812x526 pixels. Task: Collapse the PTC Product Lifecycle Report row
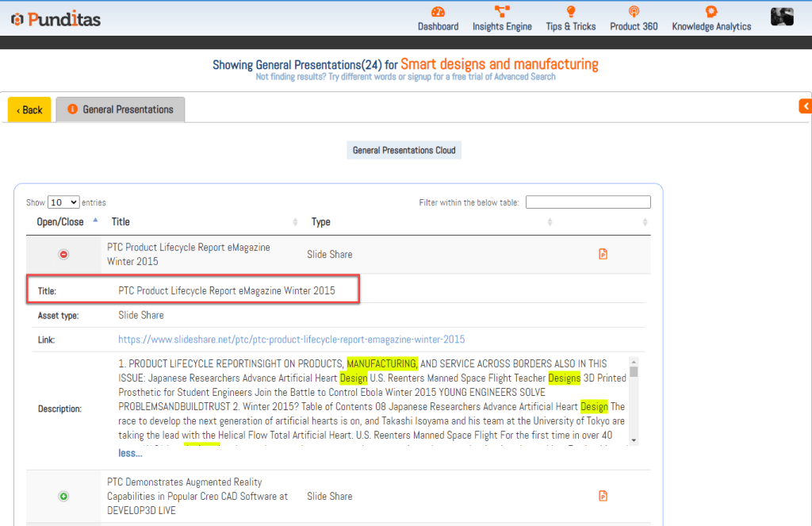click(64, 255)
